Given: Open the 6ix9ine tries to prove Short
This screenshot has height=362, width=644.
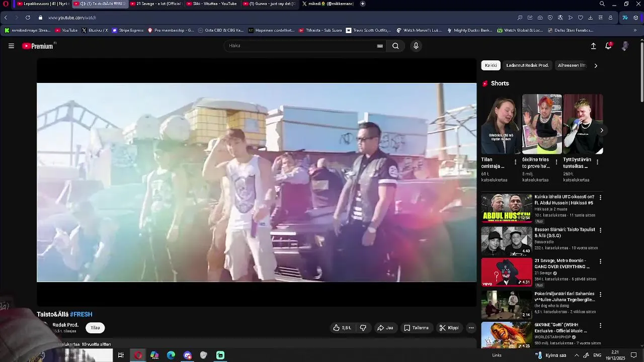Looking at the screenshot, I should pyautogui.click(x=542, y=124).
